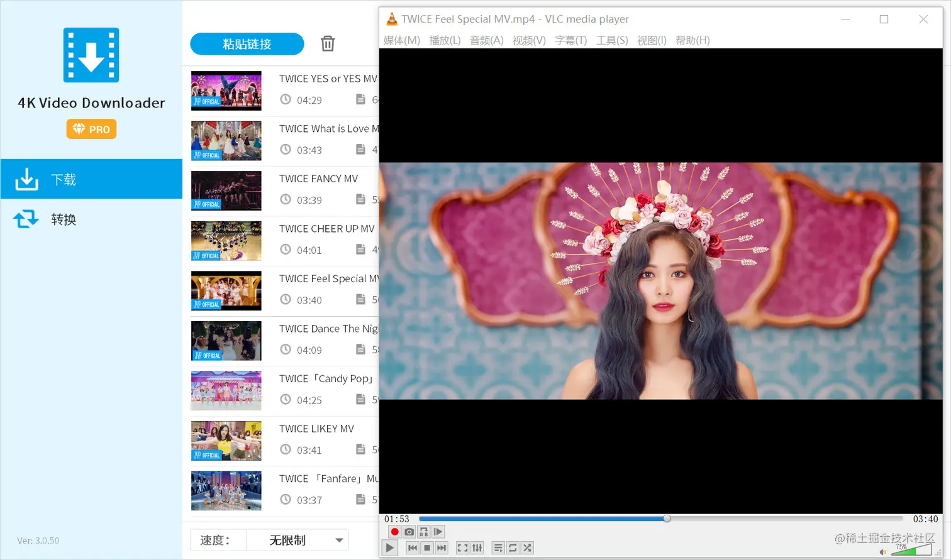Screen dimensions: 951x560
Task: Open the TWICE Feel Special MV thumbnail
Action: coord(226,290)
